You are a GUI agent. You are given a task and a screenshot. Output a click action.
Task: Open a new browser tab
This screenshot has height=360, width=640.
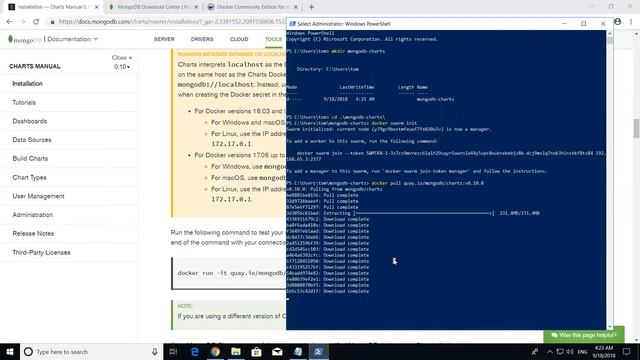coord(311,7)
